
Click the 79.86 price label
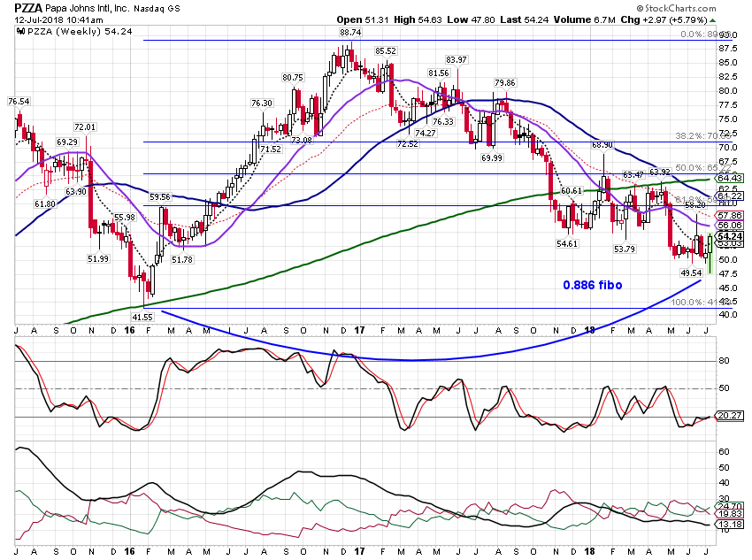pyautogui.click(x=505, y=83)
